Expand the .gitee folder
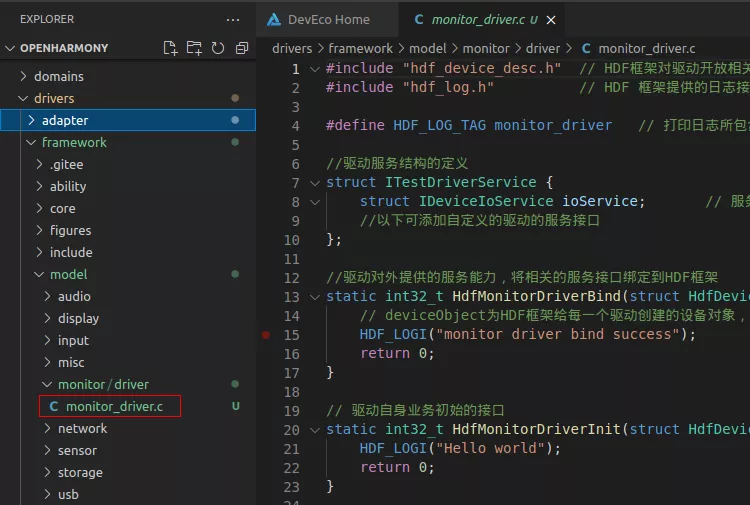 pyautogui.click(x=39, y=164)
